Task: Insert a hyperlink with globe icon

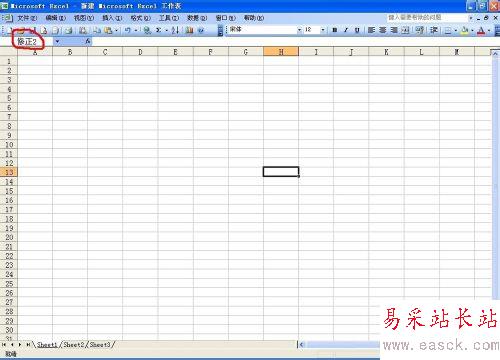Action: point(147,30)
